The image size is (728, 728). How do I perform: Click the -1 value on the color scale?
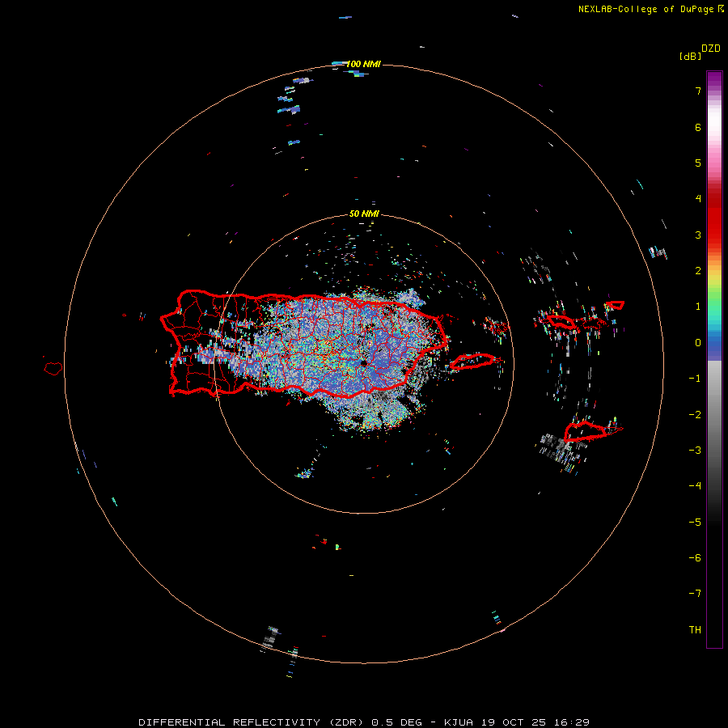695,379
